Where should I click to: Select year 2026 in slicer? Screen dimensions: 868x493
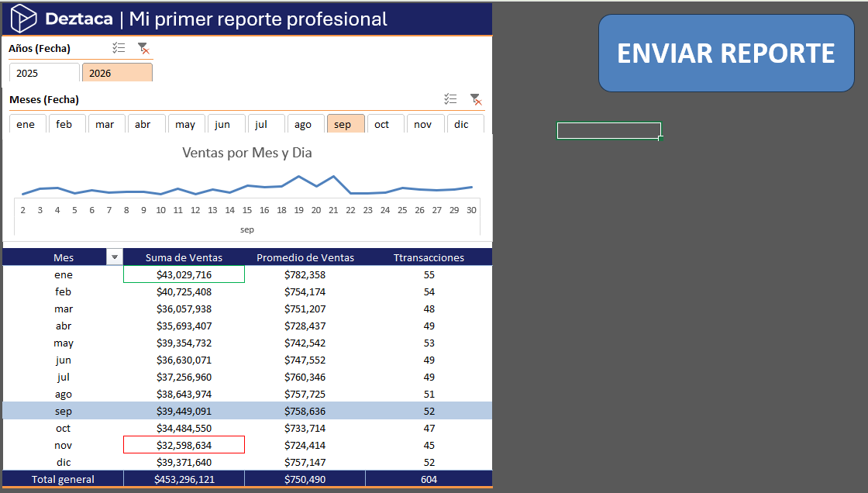[x=117, y=73]
